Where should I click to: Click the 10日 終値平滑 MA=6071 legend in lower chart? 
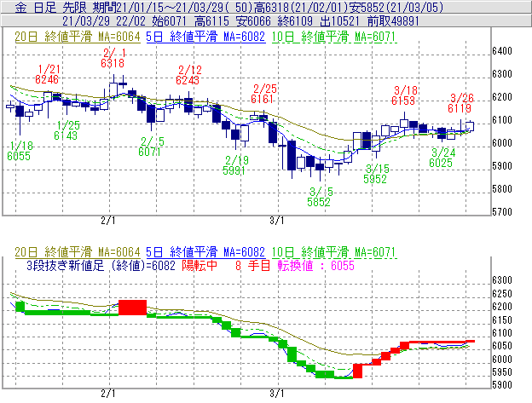(x=333, y=252)
